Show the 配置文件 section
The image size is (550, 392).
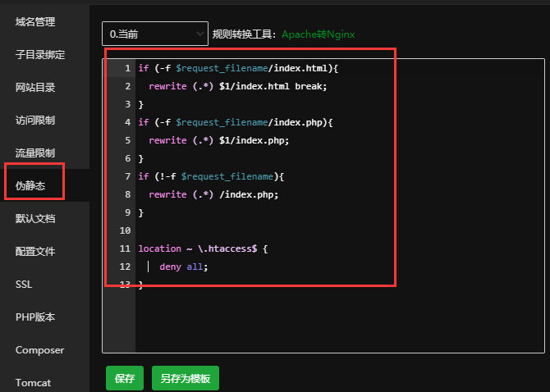coord(35,252)
